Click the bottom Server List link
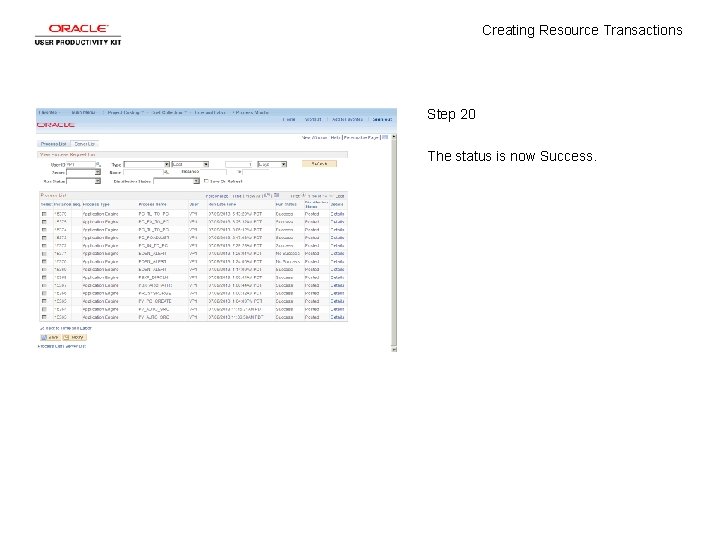Viewport: 720px width, 540px height. (76, 346)
